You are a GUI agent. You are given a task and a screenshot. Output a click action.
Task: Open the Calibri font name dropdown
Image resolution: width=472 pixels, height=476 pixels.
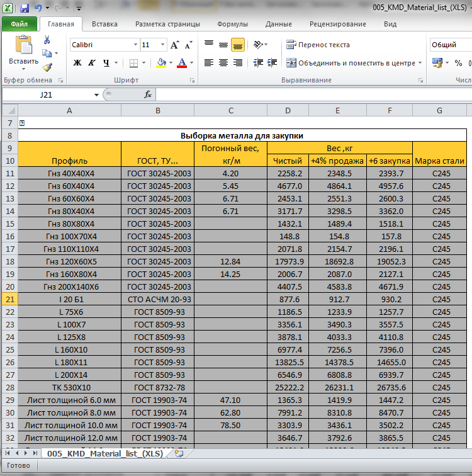(135, 45)
